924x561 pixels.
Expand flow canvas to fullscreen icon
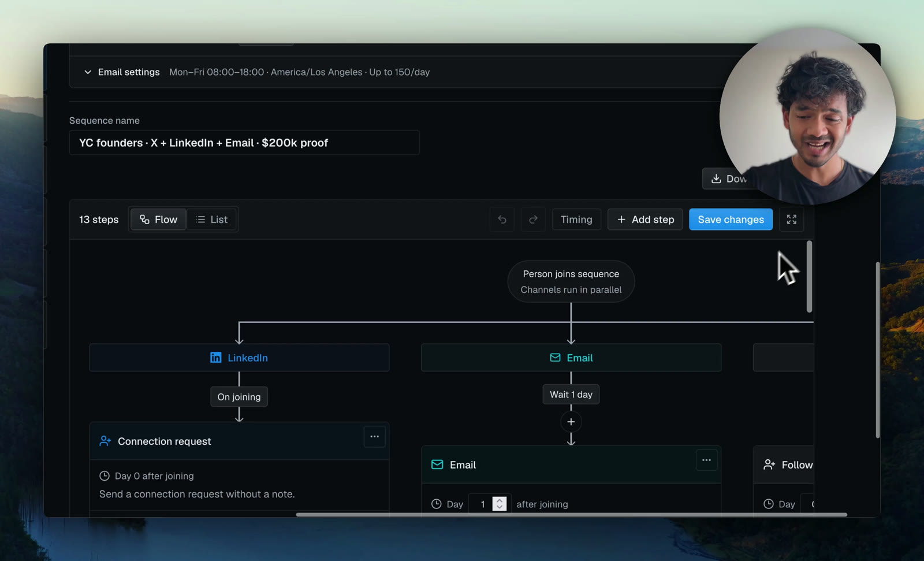click(x=791, y=220)
